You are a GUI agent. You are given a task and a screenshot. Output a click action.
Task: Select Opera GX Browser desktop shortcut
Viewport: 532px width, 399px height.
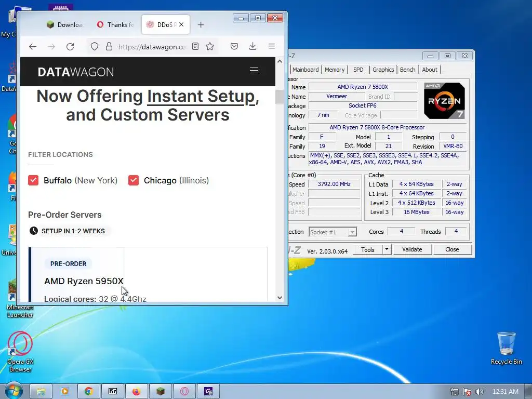pos(20,352)
